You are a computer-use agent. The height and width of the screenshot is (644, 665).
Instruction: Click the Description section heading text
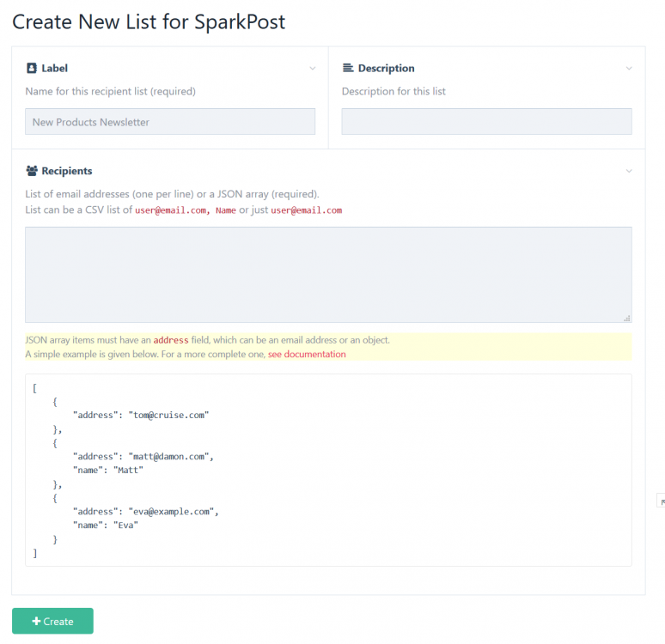point(386,68)
